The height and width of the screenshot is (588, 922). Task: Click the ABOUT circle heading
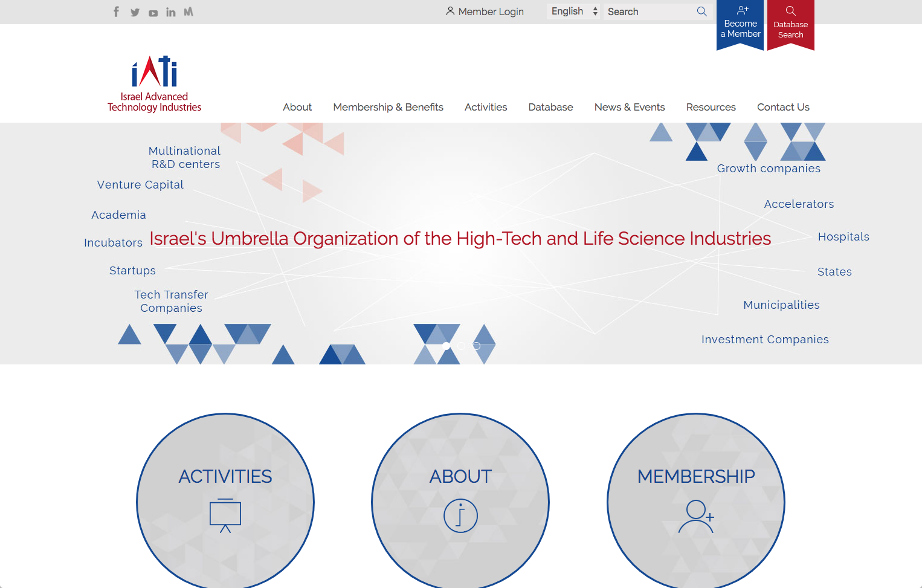pos(460,476)
